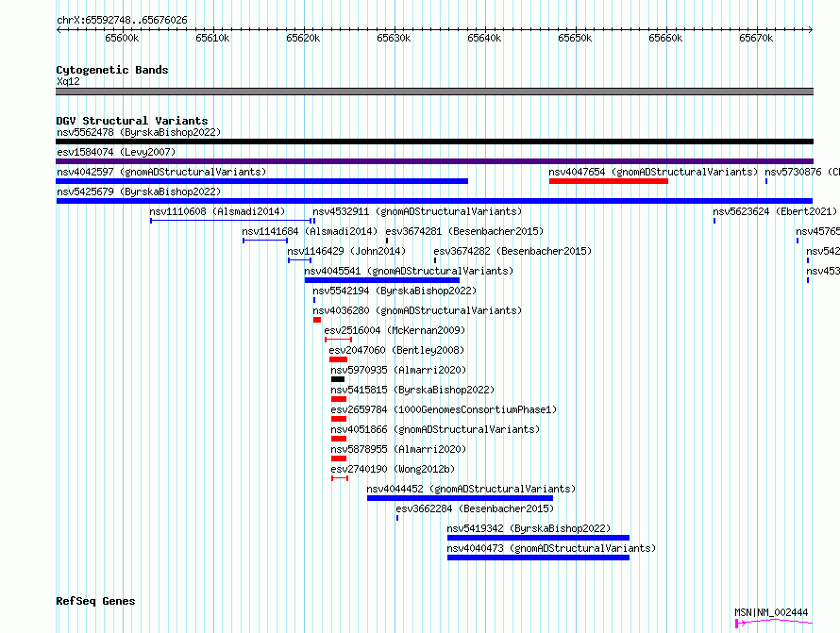The height and width of the screenshot is (633, 840).
Task: Open nsv5415815 (ByrskaBishop2022) variant label
Action: click(x=412, y=390)
